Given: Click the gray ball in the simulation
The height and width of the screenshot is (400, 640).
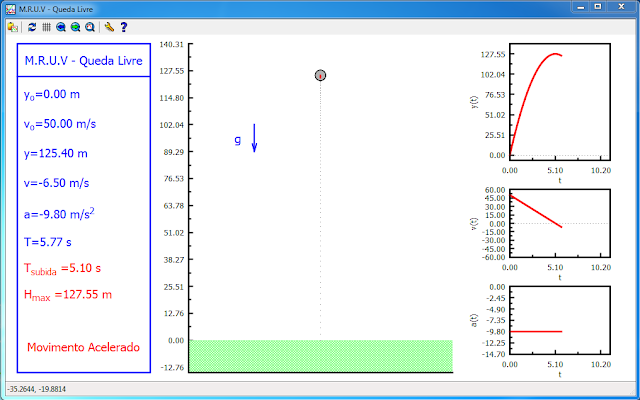Looking at the screenshot, I should click(320, 76).
